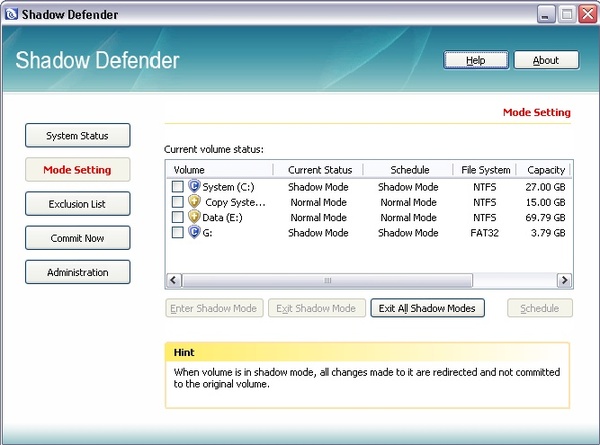Click the yellow shield icon for Data (E:)
The width and height of the screenshot is (600, 445).
pos(194,217)
